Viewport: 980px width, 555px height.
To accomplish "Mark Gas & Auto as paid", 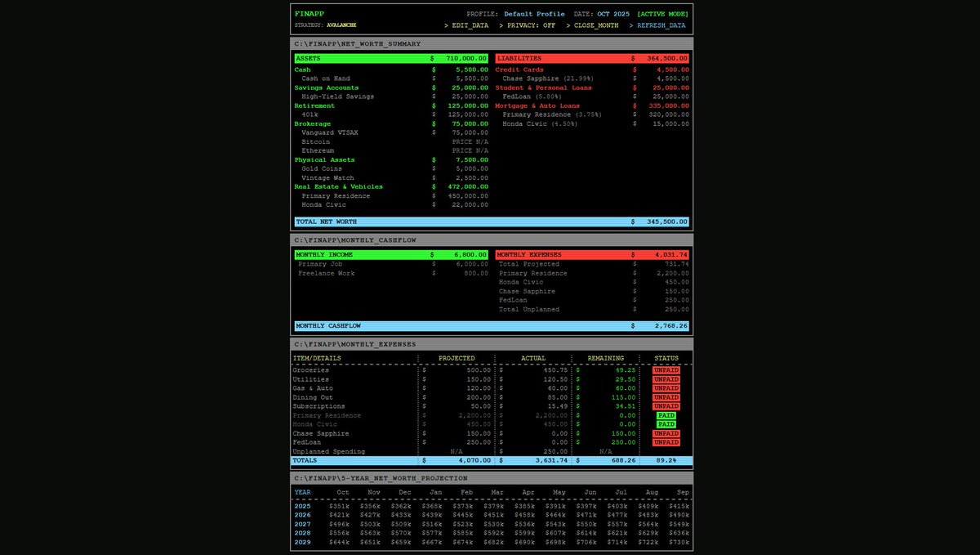I will click(x=666, y=388).
